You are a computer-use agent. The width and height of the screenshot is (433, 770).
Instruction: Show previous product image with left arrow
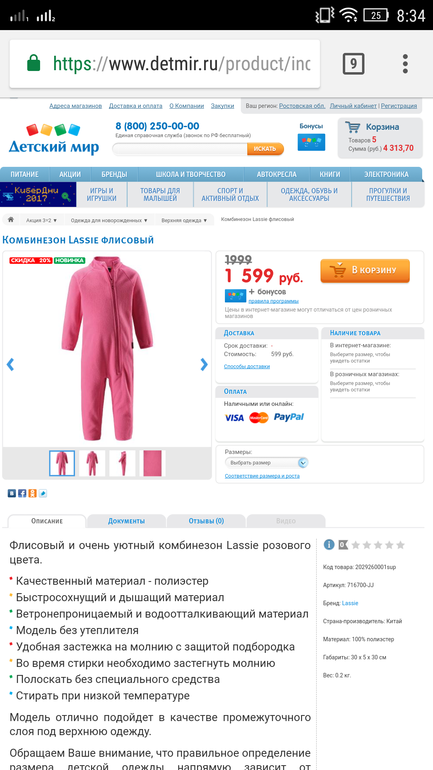point(10,364)
